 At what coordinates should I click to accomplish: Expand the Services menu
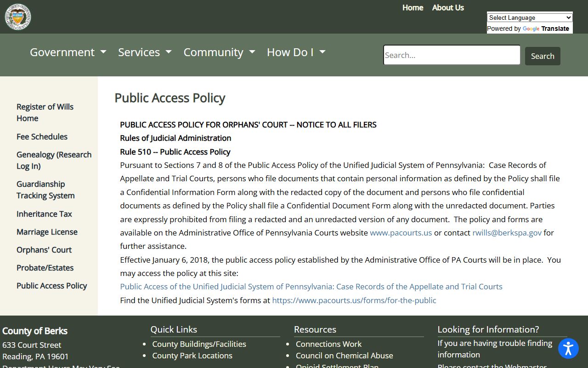point(145,52)
